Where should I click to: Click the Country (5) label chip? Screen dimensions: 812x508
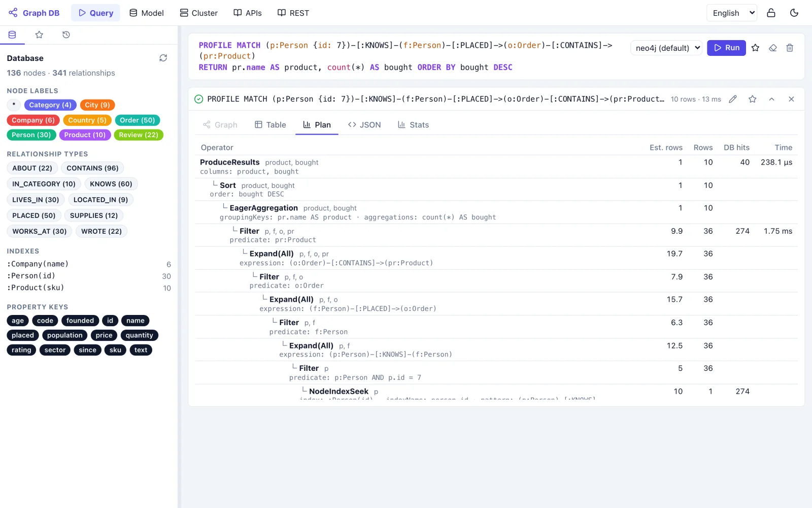(x=87, y=120)
